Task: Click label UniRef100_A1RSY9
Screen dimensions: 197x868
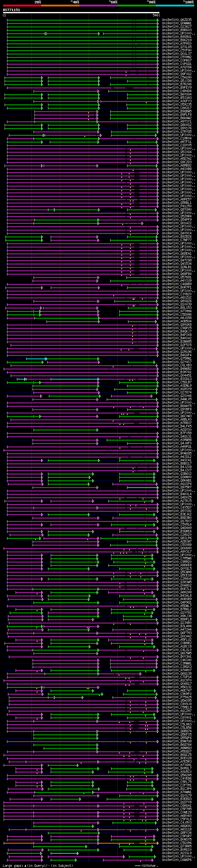Action: [177, 389]
